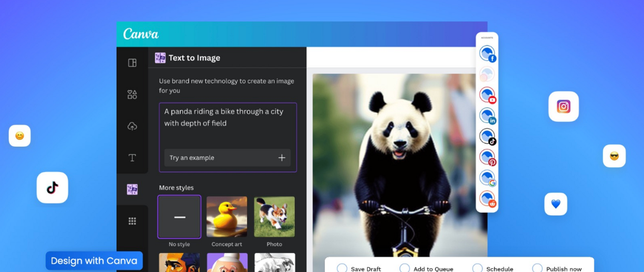Click the "ACCOUNTS" label above the avatars

click(487, 38)
